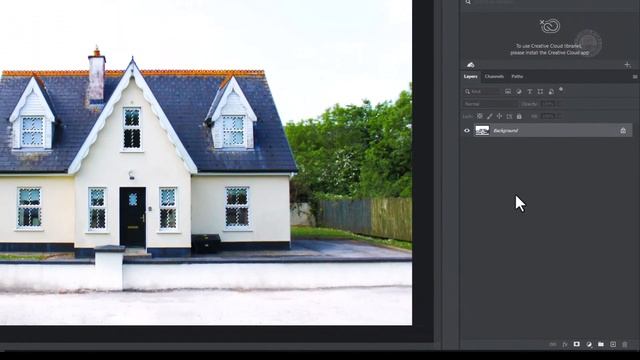Filter layers by smart objects icon
The image size is (640, 360).
click(x=551, y=91)
